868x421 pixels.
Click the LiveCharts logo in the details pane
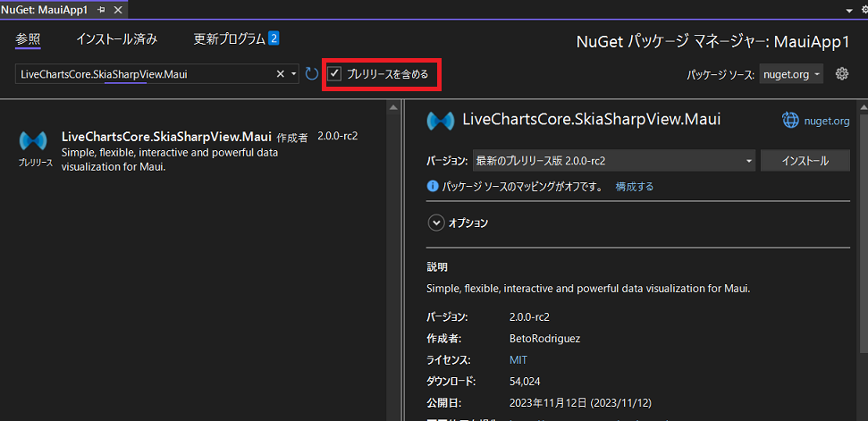pyautogui.click(x=441, y=120)
